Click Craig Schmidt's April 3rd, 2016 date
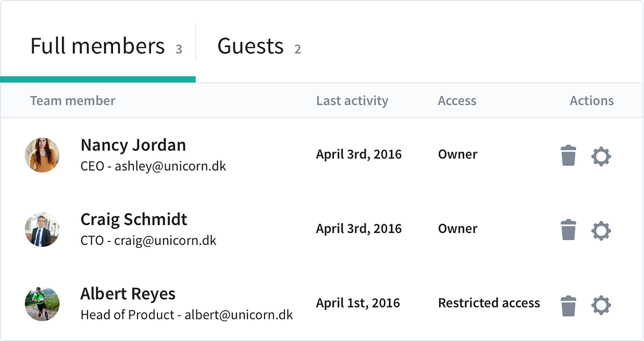The image size is (644, 341). [358, 229]
